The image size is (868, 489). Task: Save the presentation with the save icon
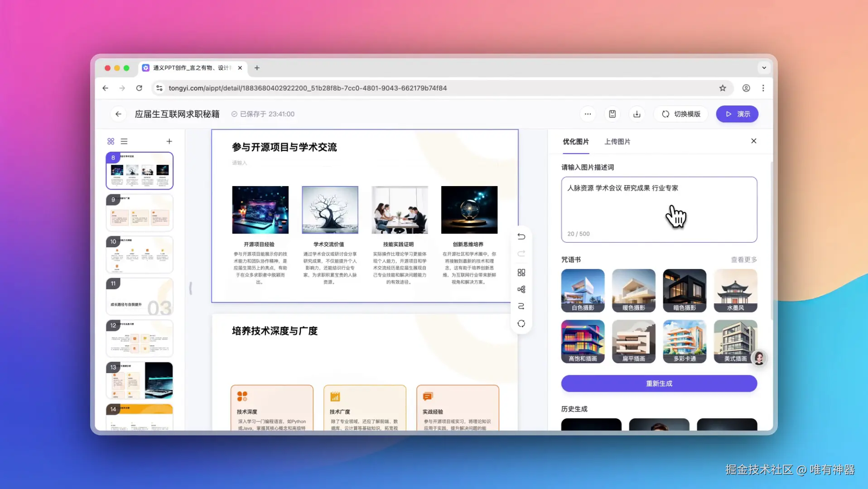point(612,114)
